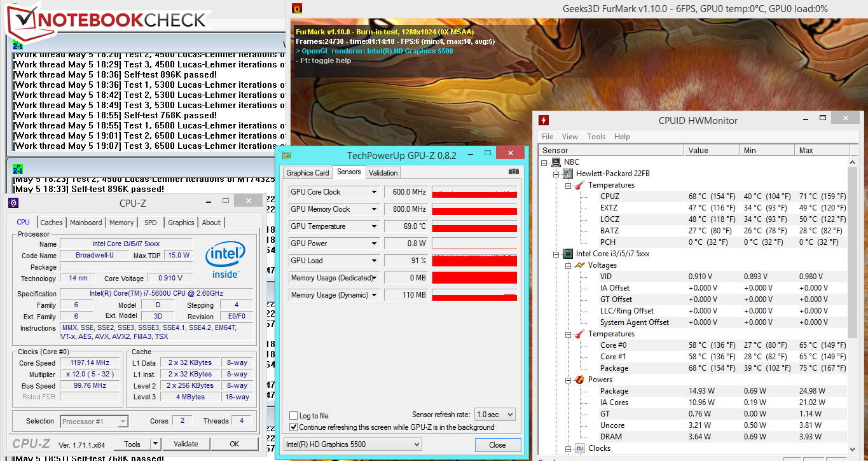Screen dimensions: 868x461
Task: Open the GPU Power sensor dropdown
Action: (374, 244)
